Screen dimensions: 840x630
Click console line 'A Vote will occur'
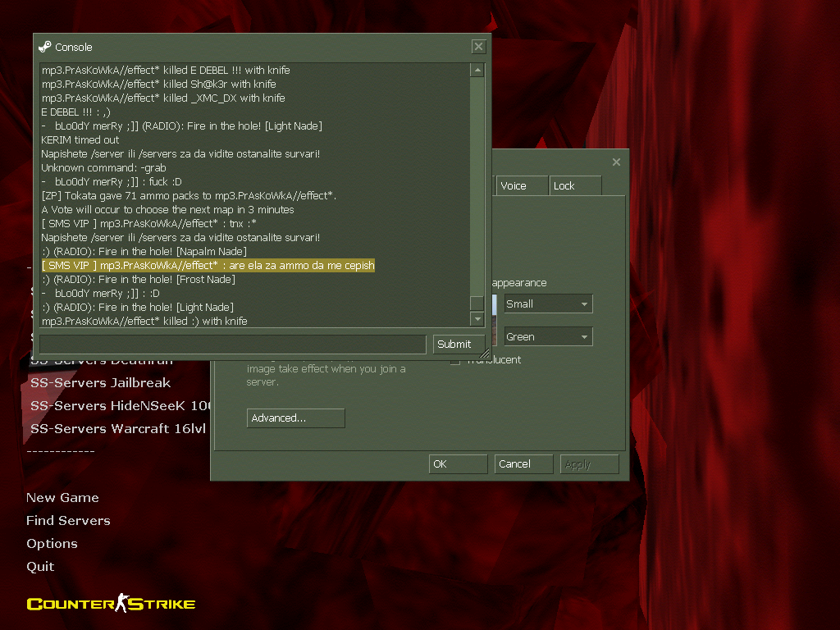pos(167,209)
